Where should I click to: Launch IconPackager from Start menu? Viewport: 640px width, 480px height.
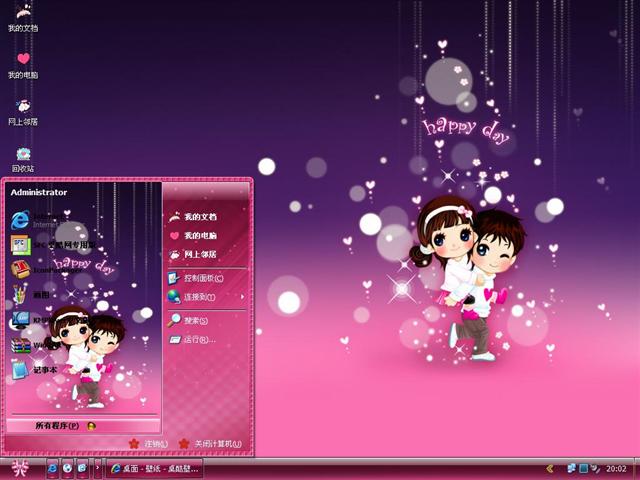(47, 270)
